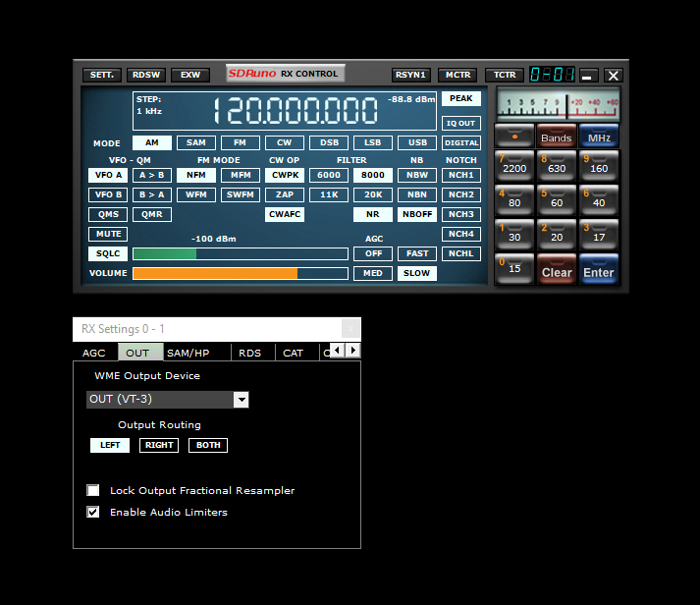Enable NBN noise blanker
This screenshot has width=700, height=605.
[417, 194]
